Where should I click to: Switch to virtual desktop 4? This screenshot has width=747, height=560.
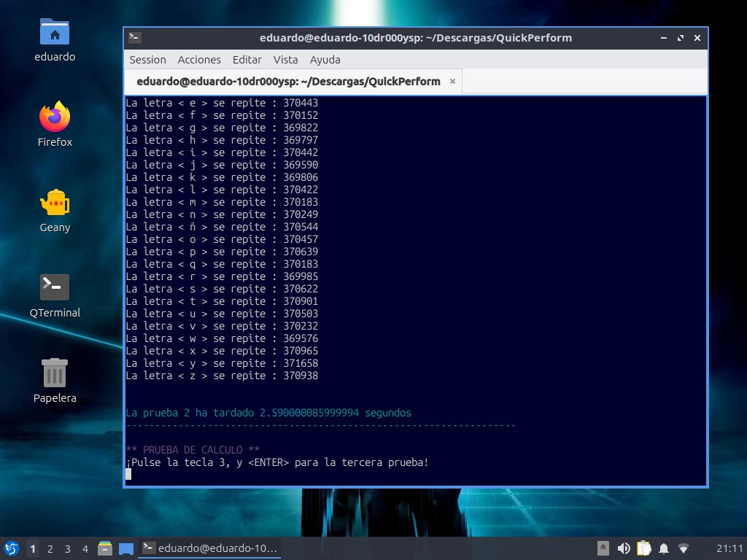coord(85,548)
